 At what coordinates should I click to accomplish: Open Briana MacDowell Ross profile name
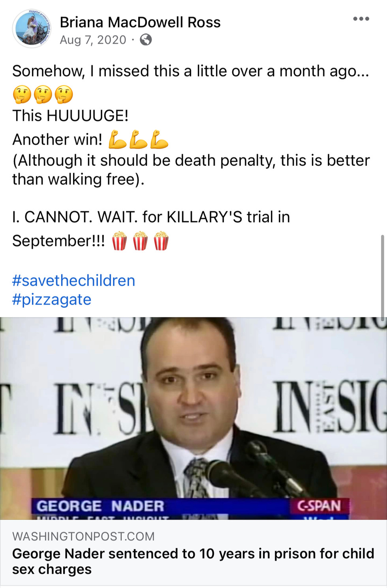pos(140,22)
